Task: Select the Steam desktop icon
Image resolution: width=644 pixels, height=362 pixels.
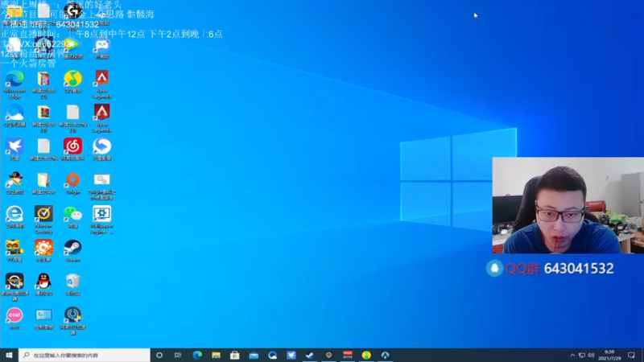Action: point(72,250)
